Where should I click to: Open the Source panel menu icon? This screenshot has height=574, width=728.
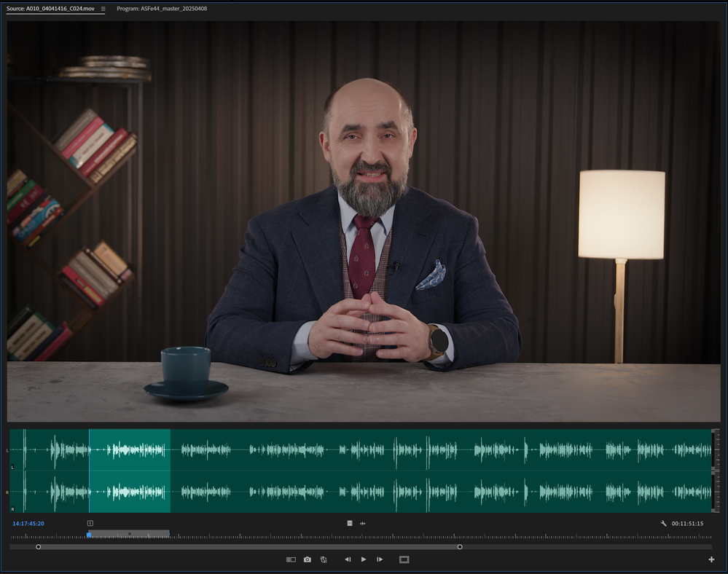[103, 9]
